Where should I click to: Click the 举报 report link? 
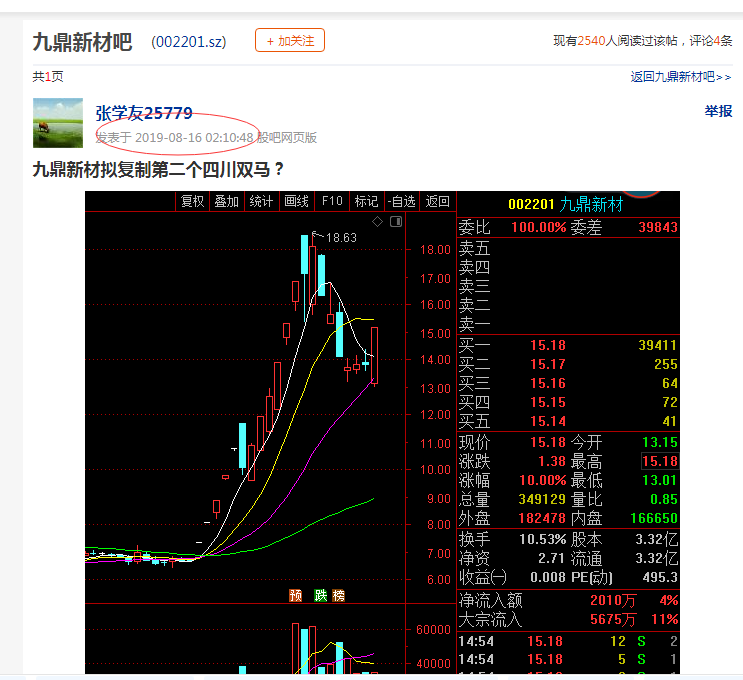718,111
